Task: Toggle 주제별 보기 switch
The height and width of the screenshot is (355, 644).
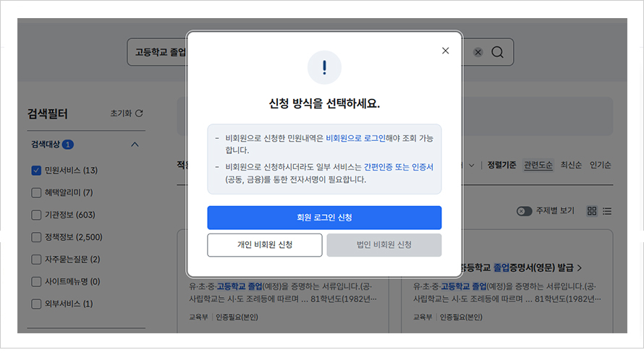Action: click(x=524, y=211)
